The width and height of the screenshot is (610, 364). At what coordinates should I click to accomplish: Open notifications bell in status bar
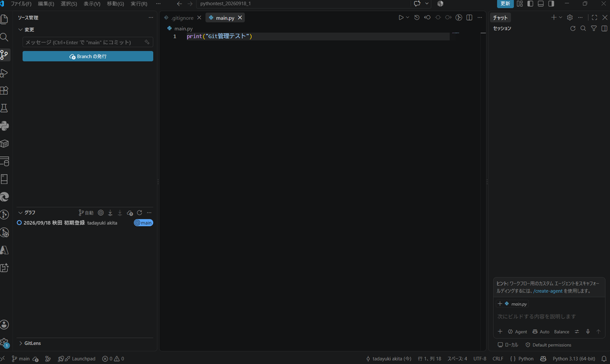[604, 359]
